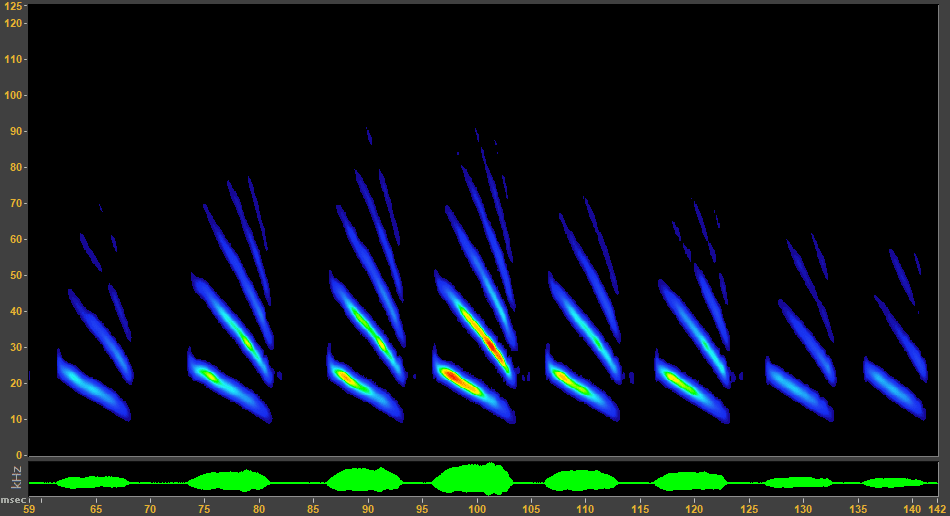
Task: Click the red second-harmonic peak near 101 msec
Action: click(x=490, y=346)
